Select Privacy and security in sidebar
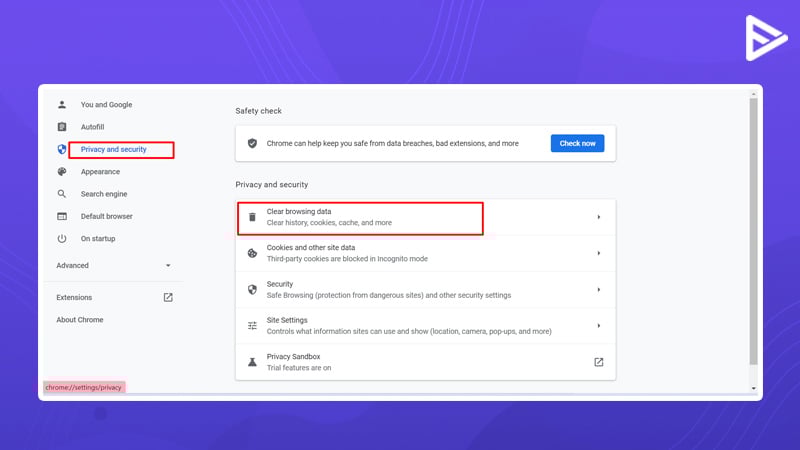The width and height of the screenshot is (800, 450). (113, 149)
